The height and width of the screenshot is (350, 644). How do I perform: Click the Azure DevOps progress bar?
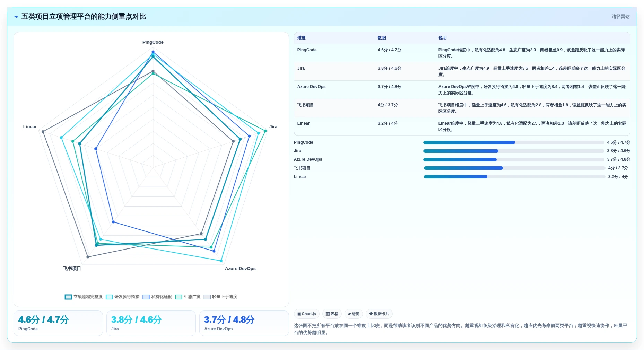point(514,160)
